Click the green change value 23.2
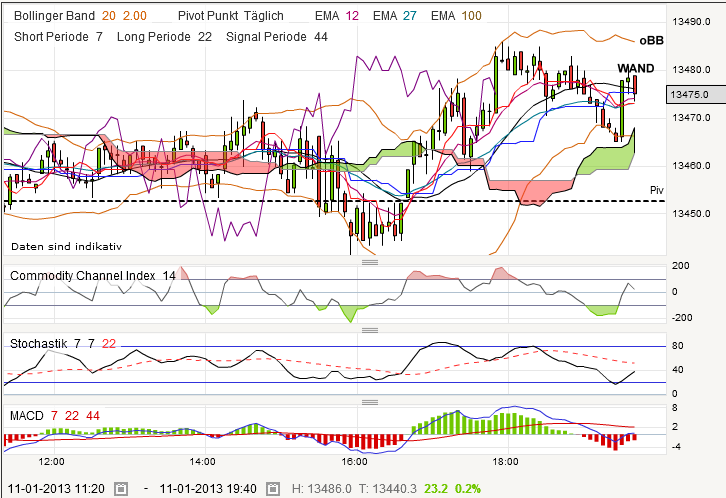The image size is (726, 498). point(436,489)
